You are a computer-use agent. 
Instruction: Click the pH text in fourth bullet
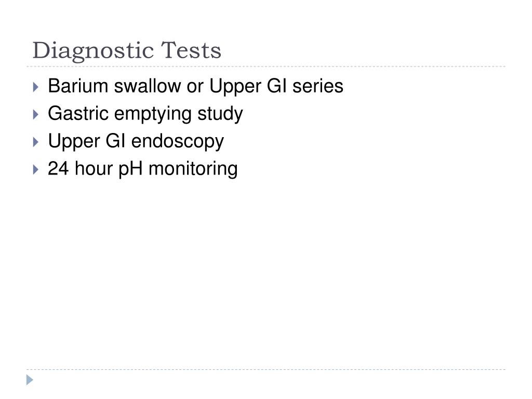(130, 169)
